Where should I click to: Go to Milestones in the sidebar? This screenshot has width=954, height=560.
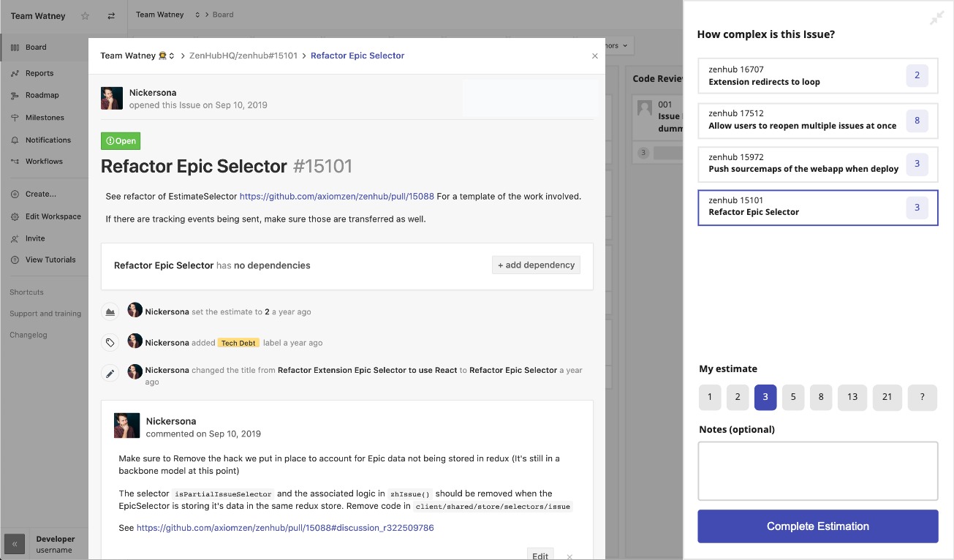45,118
